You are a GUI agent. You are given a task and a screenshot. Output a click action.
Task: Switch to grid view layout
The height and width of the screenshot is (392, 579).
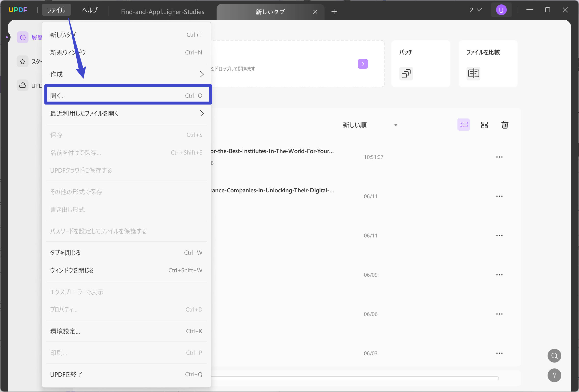pyautogui.click(x=484, y=125)
